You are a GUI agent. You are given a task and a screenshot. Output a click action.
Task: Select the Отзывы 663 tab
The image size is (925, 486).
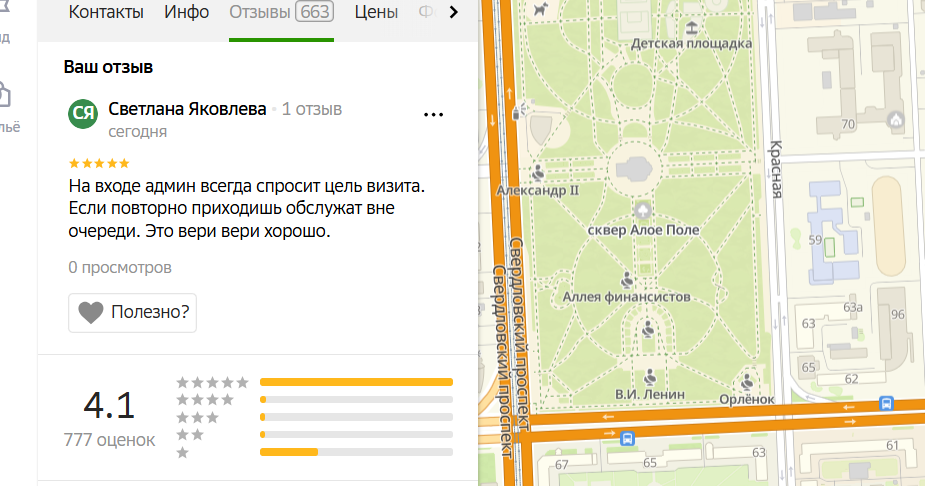click(281, 12)
